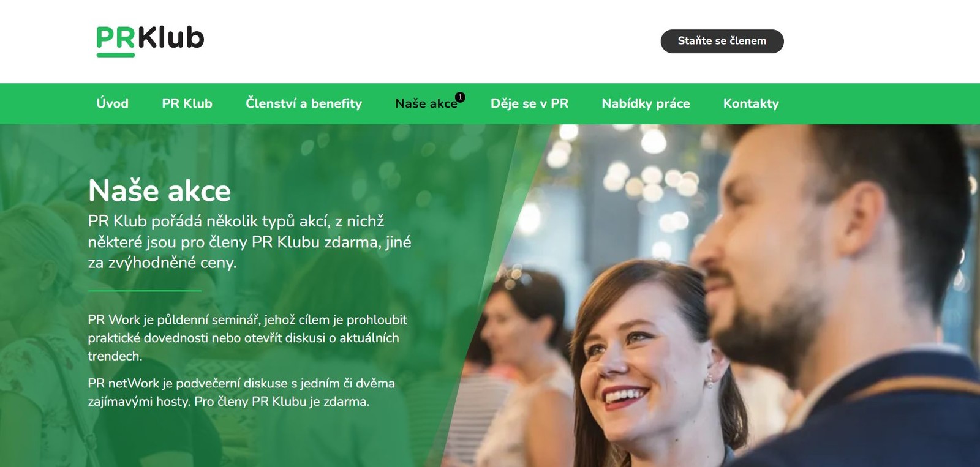The width and height of the screenshot is (980, 467).
Task: Open the Úvod menu item
Action: [x=112, y=103]
